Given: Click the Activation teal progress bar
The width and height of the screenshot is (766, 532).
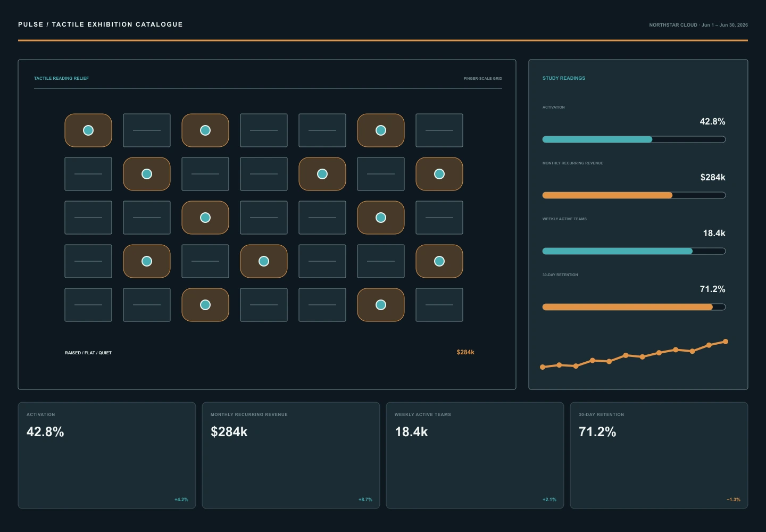Looking at the screenshot, I should tap(634, 139).
